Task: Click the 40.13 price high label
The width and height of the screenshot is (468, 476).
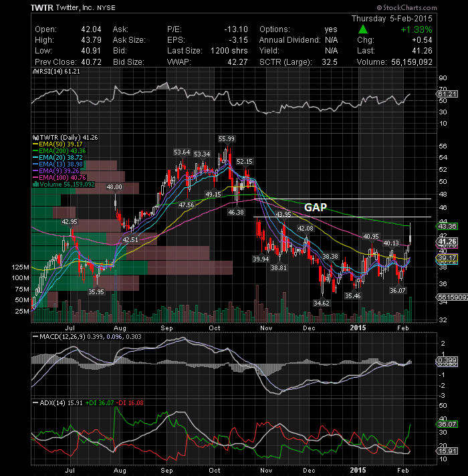Action: coord(391,243)
